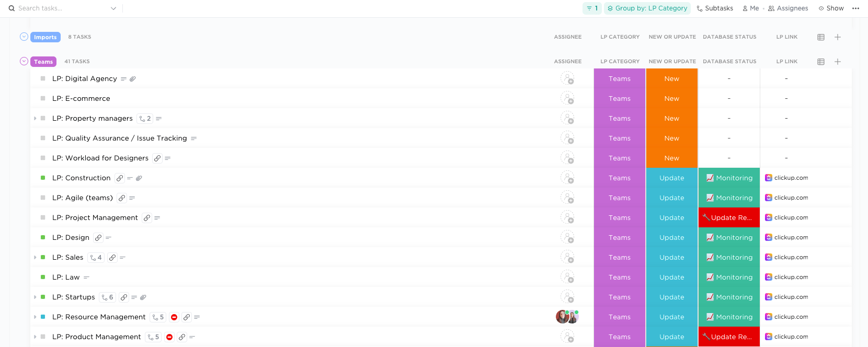Open the three-dots more options menu
Viewport: 868px width, 347px height.
(855, 8)
